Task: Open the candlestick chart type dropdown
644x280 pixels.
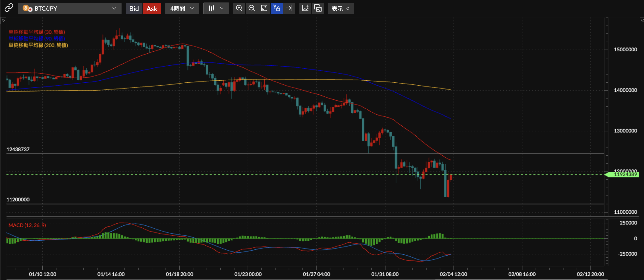Action: (x=216, y=9)
